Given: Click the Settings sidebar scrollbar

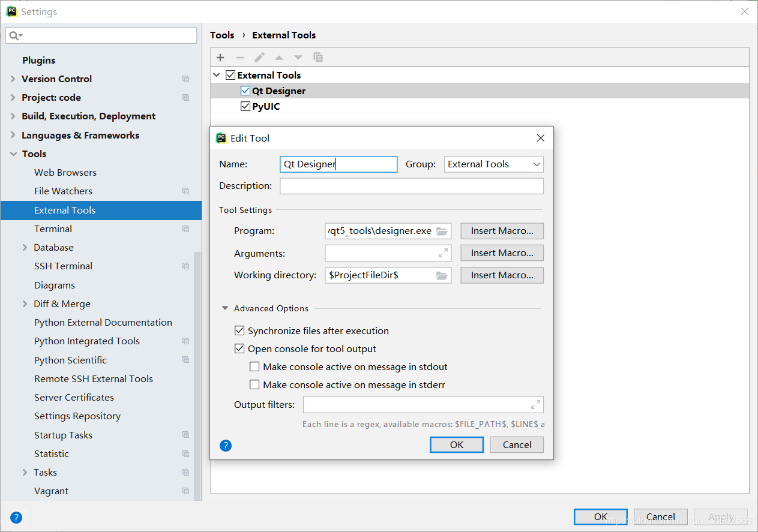Looking at the screenshot, I should [x=197, y=376].
